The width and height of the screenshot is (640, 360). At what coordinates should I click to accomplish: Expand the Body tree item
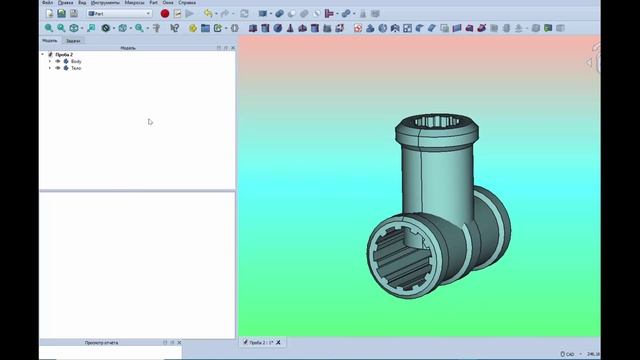tap(50, 61)
